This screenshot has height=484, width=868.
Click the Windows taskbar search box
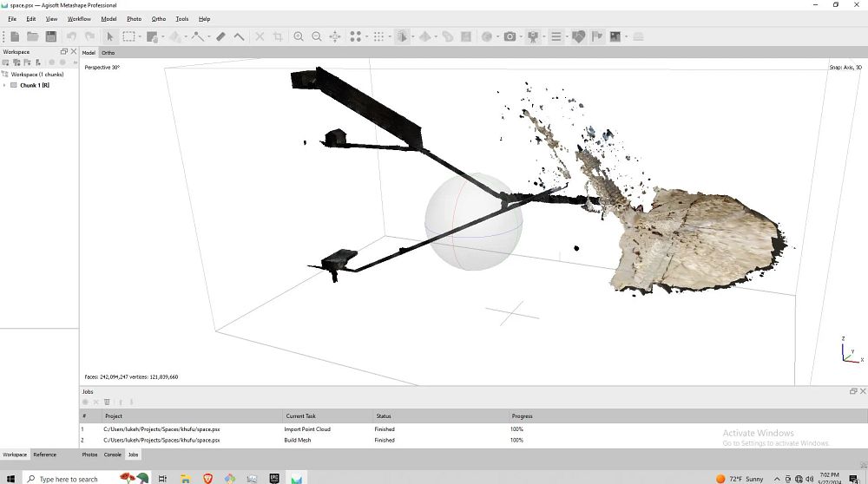tap(68, 479)
